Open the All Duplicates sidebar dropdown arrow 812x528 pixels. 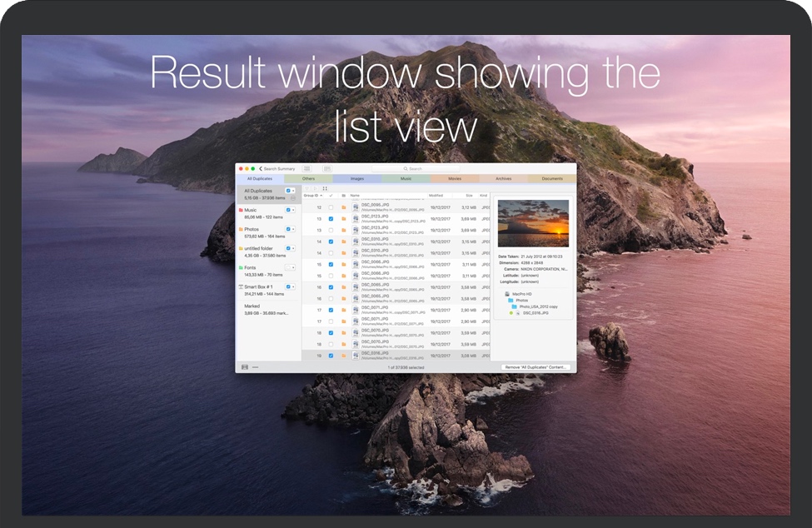click(294, 191)
